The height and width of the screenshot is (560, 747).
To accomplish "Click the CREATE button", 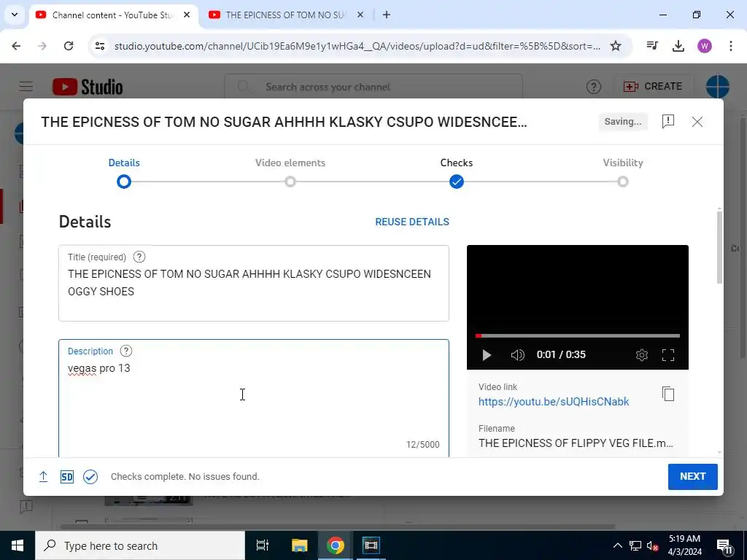I will pyautogui.click(x=653, y=86).
